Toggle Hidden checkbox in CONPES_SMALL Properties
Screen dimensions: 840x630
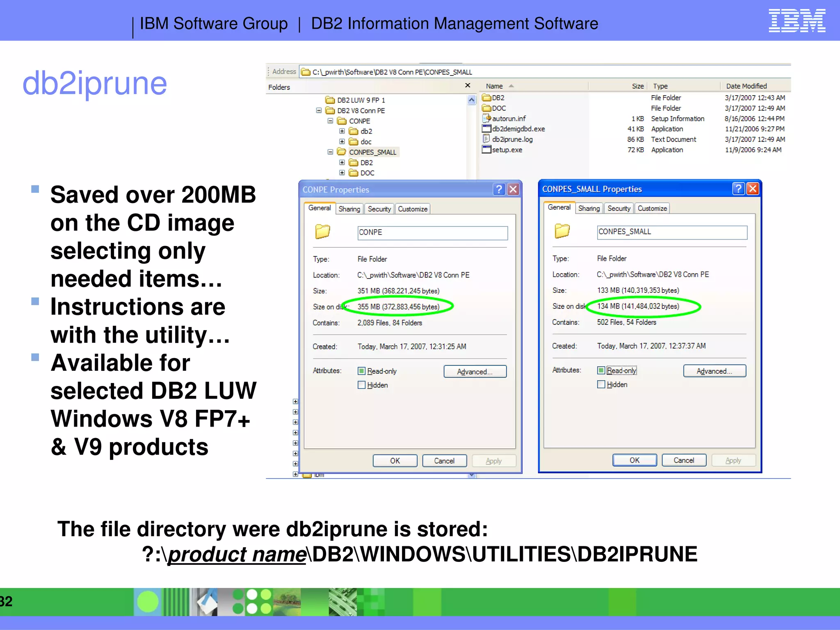601,384
